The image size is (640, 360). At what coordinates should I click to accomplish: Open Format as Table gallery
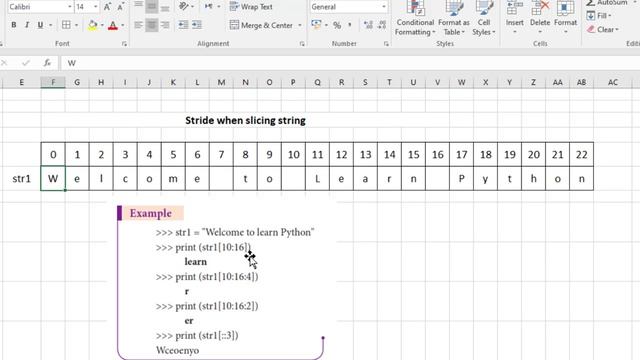click(453, 18)
